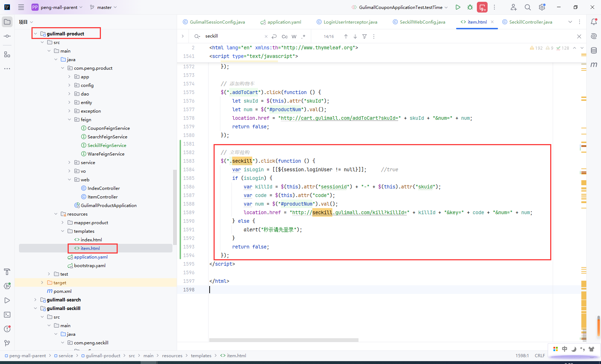This screenshot has height=364, width=601.
Task: Collapse the feign package
Action: click(x=69, y=119)
